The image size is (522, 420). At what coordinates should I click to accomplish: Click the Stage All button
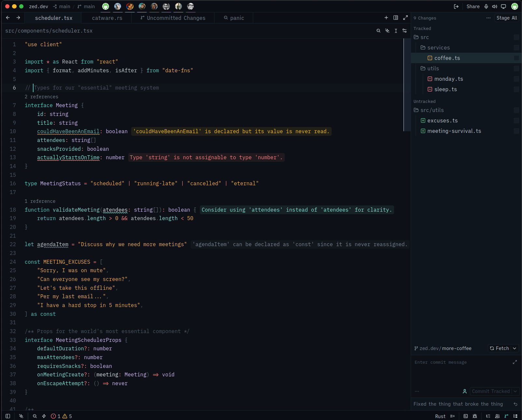(x=507, y=18)
